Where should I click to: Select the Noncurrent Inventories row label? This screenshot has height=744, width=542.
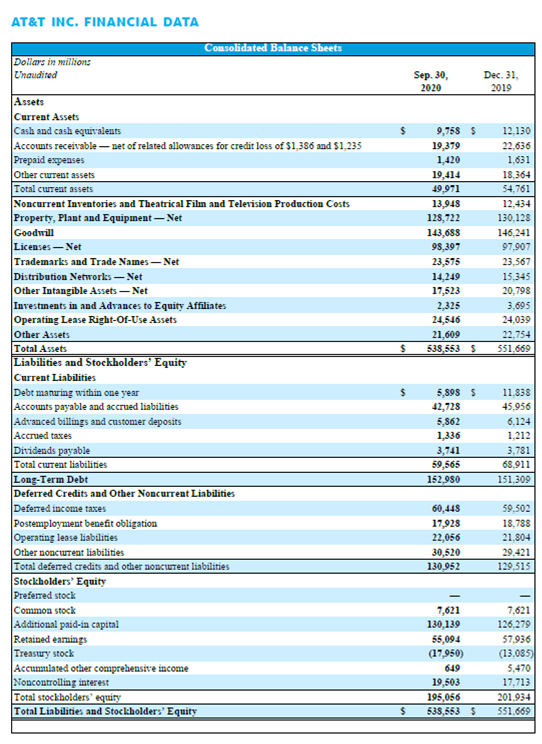coord(181,204)
